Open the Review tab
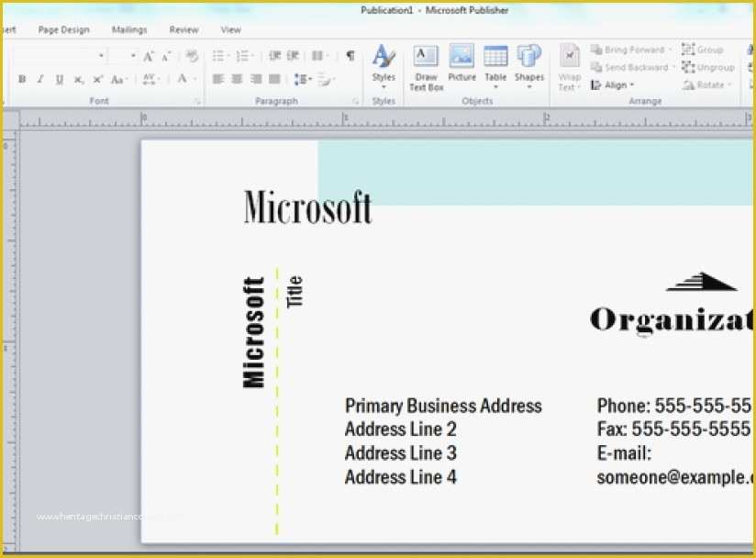Screen dimensions: 756x558 coord(183,30)
